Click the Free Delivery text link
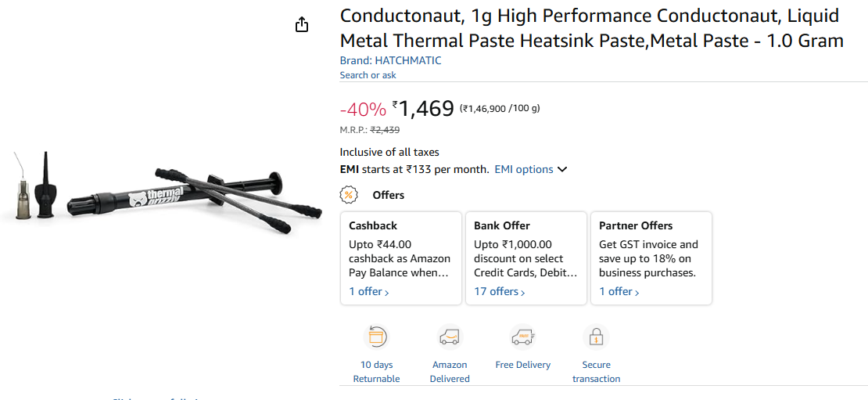The height and width of the screenshot is (400, 868). [x=522, y=365]
